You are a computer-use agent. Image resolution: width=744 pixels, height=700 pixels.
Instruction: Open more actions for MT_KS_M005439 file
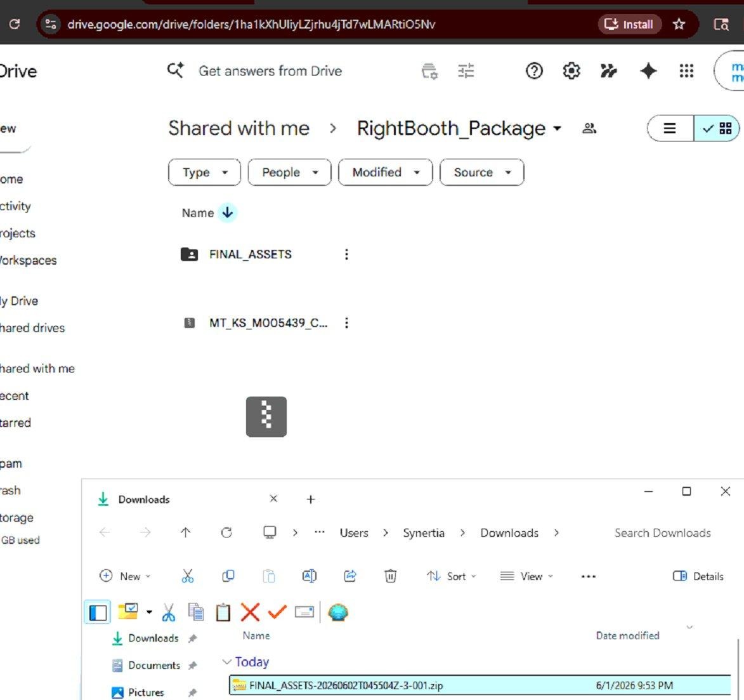pos(346,323)
